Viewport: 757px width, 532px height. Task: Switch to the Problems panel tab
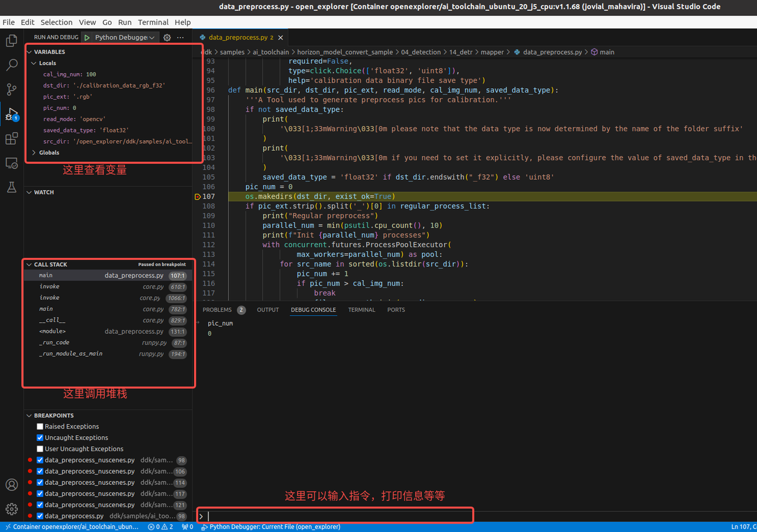coord(217,310)
